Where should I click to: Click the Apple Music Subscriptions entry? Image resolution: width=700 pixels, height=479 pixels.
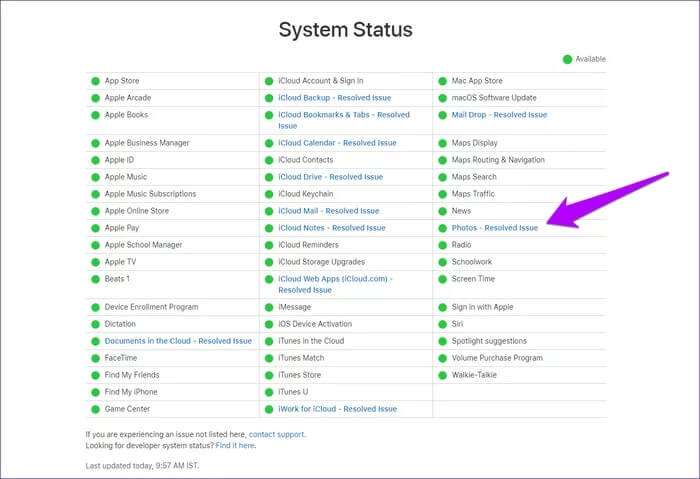(x=150, y=194)
